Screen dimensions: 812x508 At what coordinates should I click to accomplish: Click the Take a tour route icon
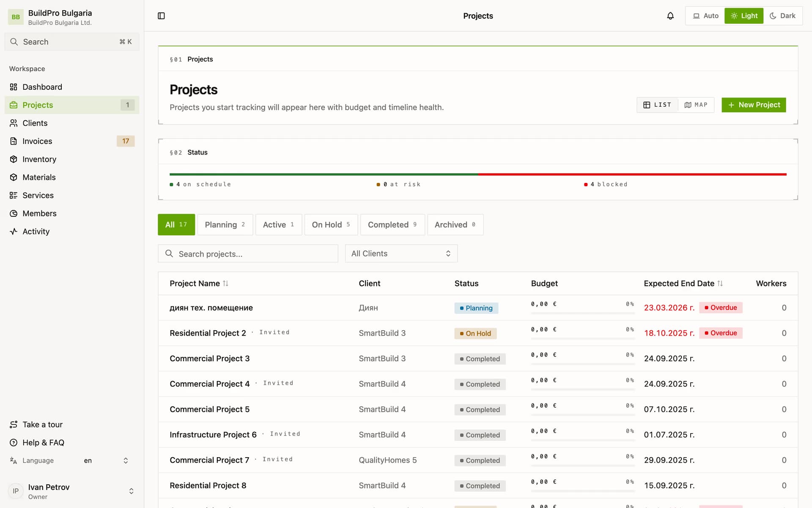click(14, 424)
